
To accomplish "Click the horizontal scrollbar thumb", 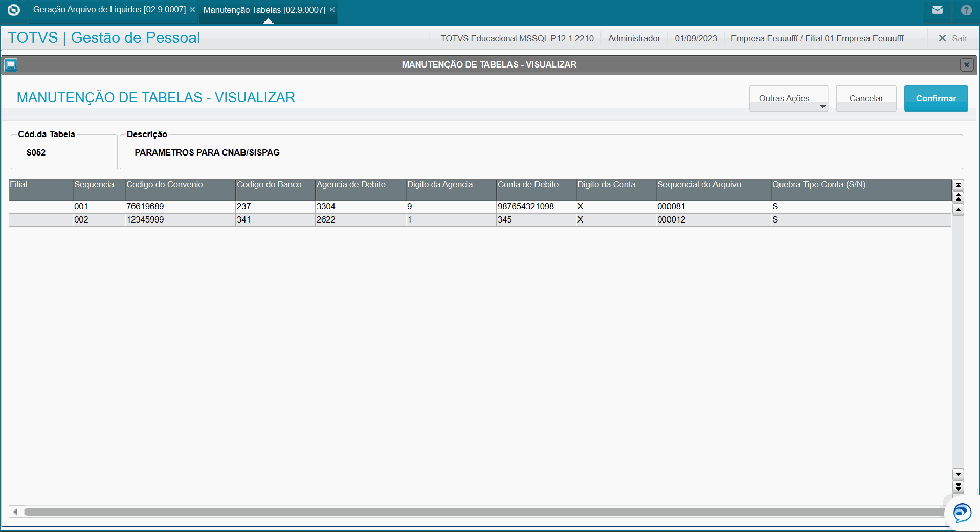I will point(484,512).
